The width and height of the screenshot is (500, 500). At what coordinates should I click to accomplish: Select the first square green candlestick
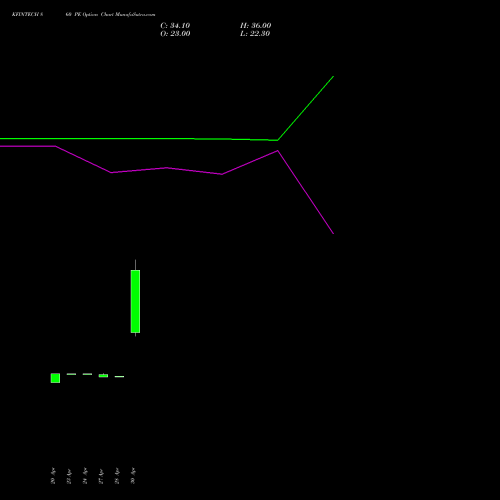pyautogui.click(x=55, y=378)
